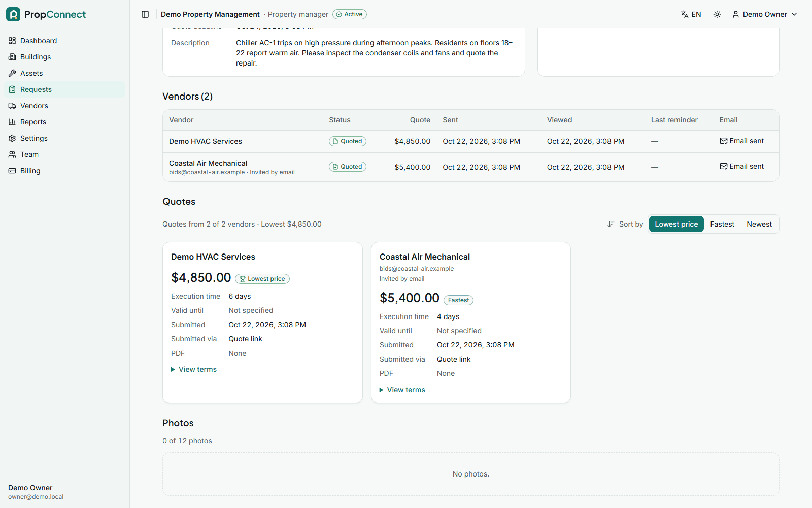Open Vendors in the sidebar

65,106
